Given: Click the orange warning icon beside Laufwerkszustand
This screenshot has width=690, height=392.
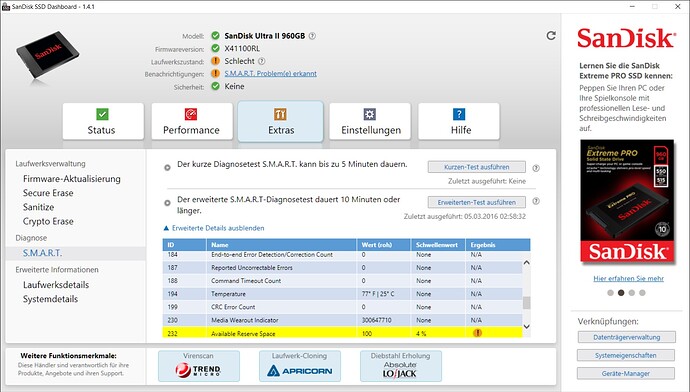Looking at the screenshot, I should coord(215,61).
